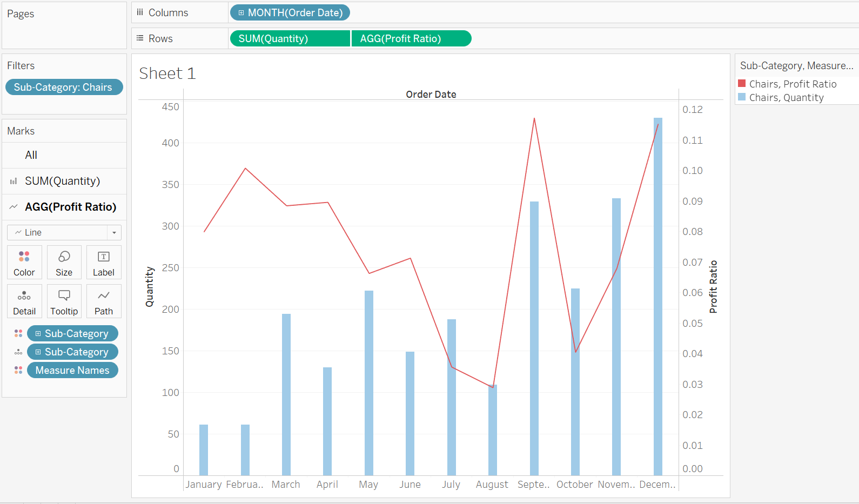The width and height of the screenshot is (859, 504).
Task: Open the Line mark type dropdown
Action: (114, 233)
